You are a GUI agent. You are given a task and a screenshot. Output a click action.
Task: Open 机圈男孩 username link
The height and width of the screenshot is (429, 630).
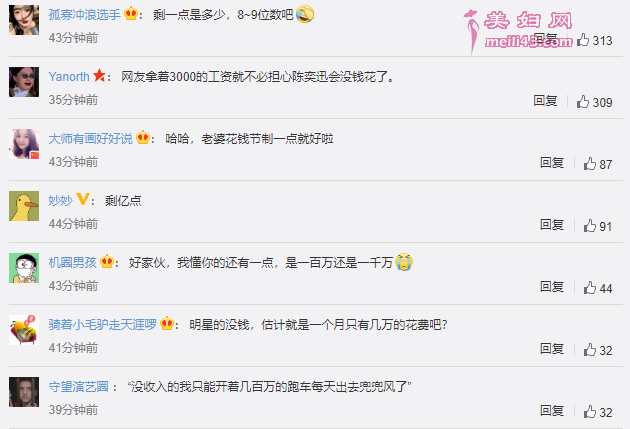[72, 262]
